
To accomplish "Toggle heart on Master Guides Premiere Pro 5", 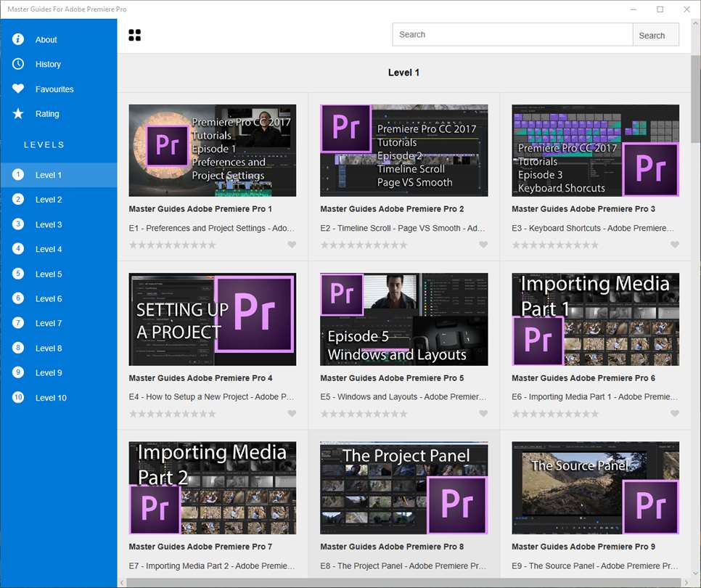I will coord(483,414).
